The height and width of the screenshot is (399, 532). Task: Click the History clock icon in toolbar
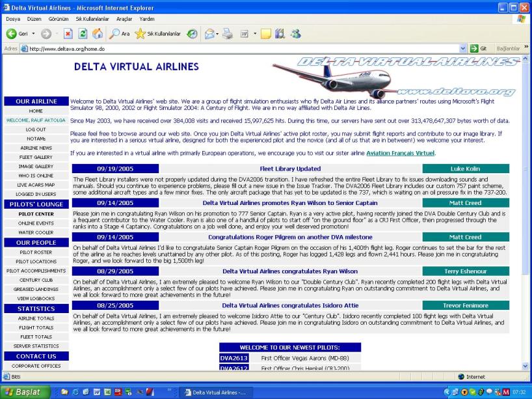tap(192, 34)
